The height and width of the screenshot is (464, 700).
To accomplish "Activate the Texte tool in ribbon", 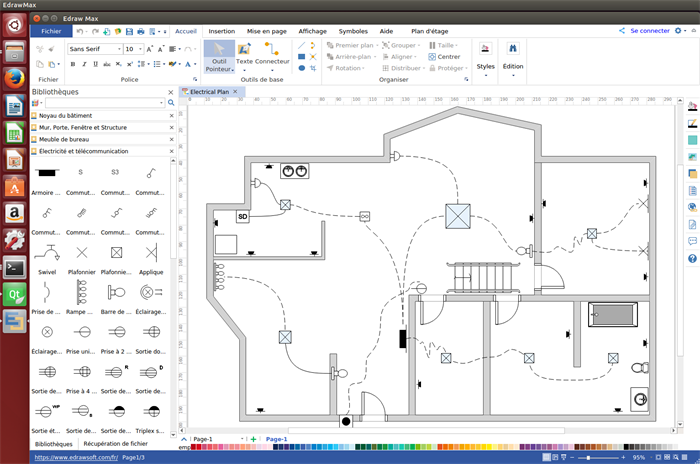I will click(244, 55).
